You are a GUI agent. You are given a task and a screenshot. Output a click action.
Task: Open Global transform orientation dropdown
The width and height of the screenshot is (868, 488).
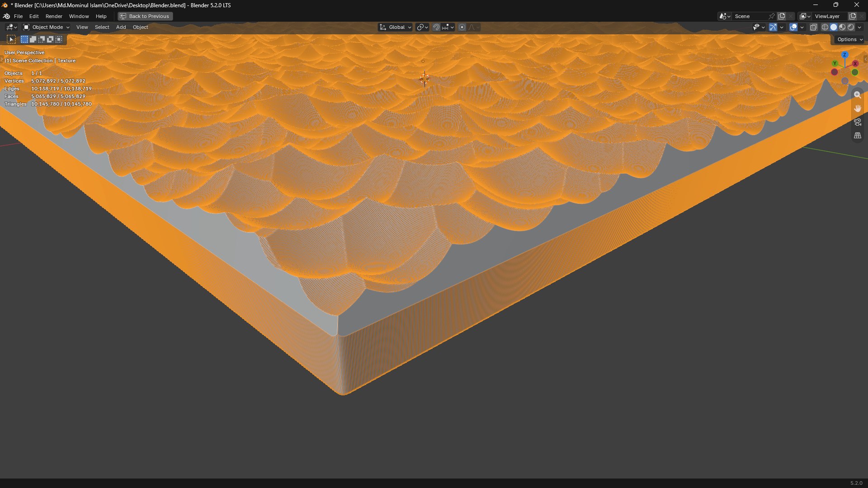tap(395, 27)
